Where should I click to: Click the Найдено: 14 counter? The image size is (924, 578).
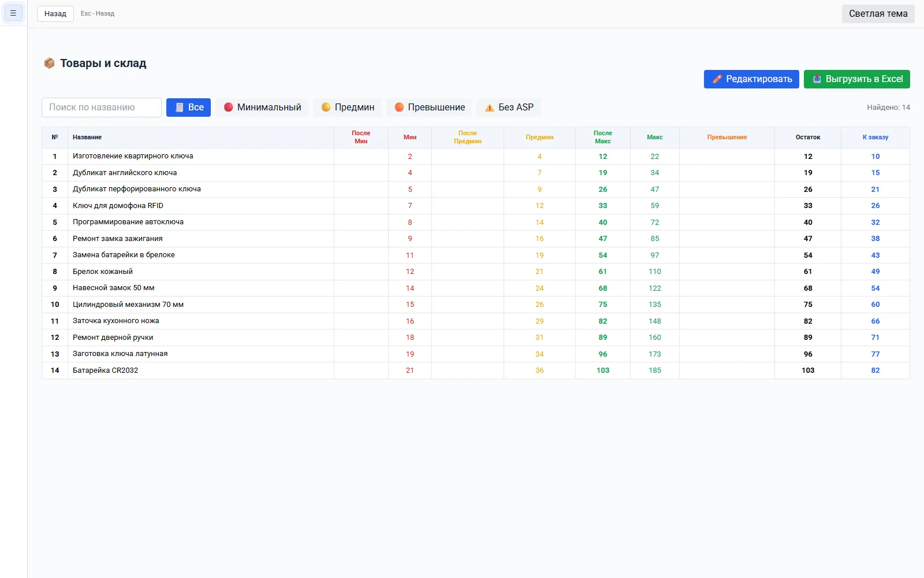click(888, 108)
